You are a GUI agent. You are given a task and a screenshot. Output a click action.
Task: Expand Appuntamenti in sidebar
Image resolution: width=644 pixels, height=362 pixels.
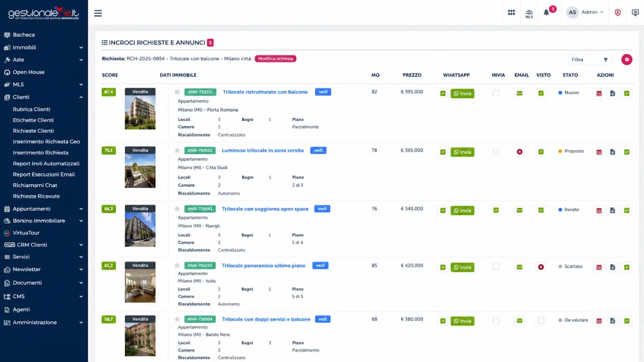click(x=44, y=209)
